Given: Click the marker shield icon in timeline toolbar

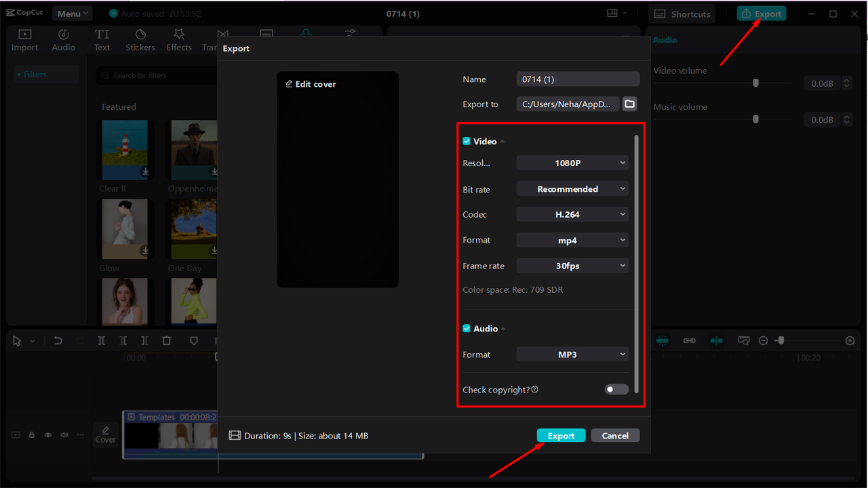Looking at the screenshot, I should coord(194,341).
